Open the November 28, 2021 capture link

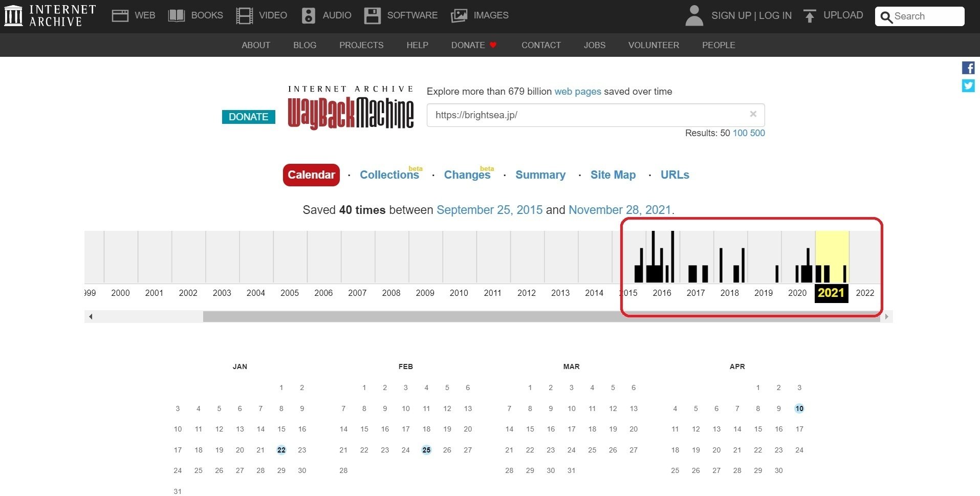(x=620, y=210)
